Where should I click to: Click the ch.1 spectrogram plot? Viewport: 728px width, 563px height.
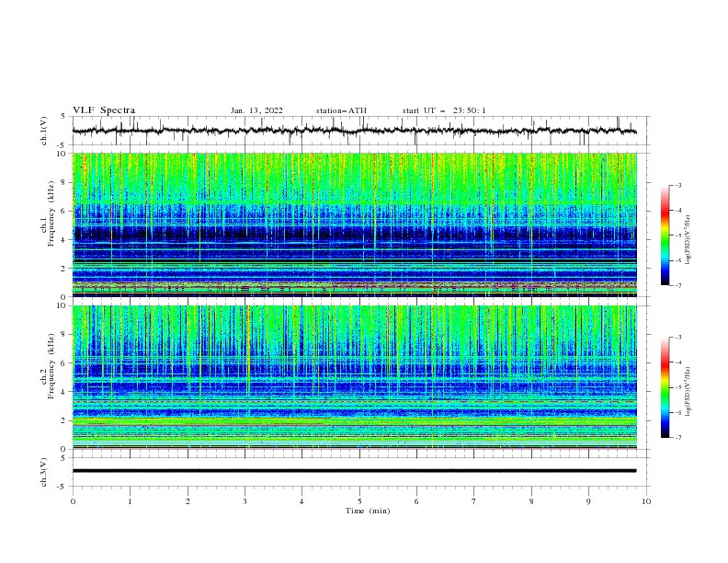[355, 224]
